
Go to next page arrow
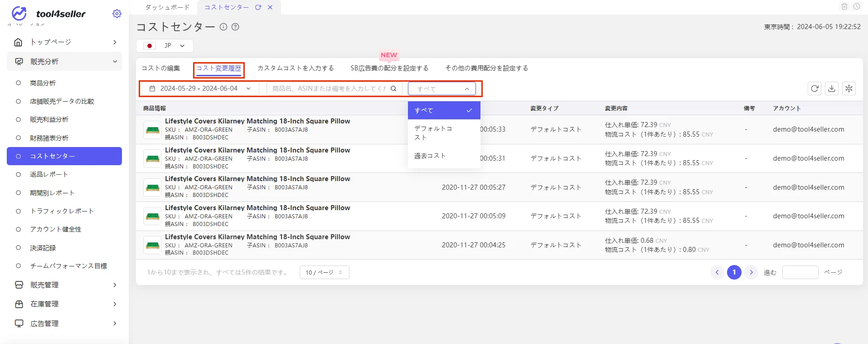pos(751,272)
